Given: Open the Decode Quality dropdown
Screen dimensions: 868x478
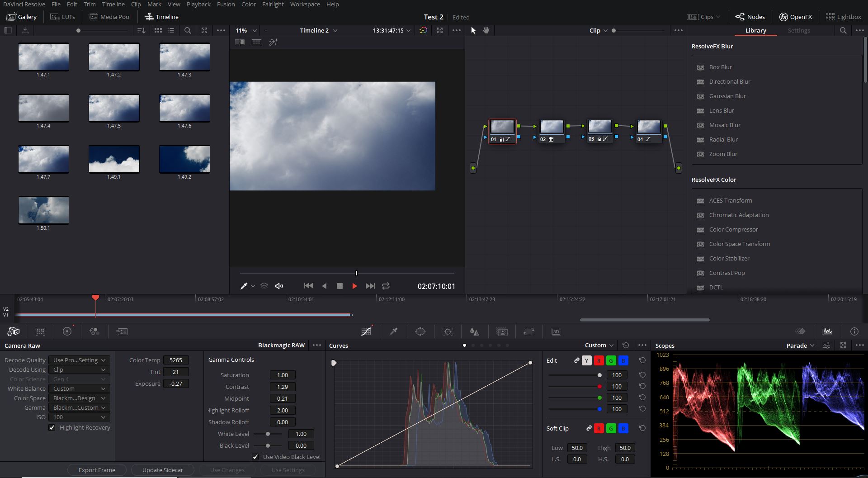Looking at the screenshot, I should (79, 360).
